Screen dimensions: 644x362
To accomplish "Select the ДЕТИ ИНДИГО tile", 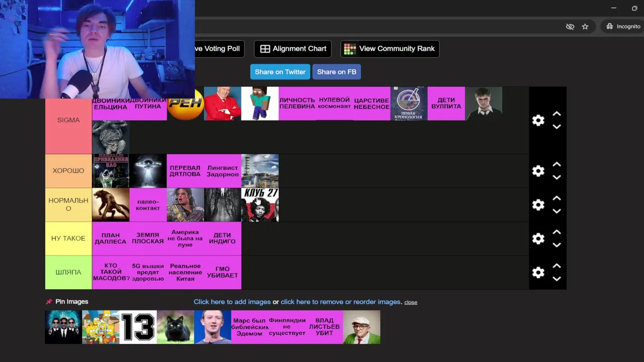I will click(222, 238).
